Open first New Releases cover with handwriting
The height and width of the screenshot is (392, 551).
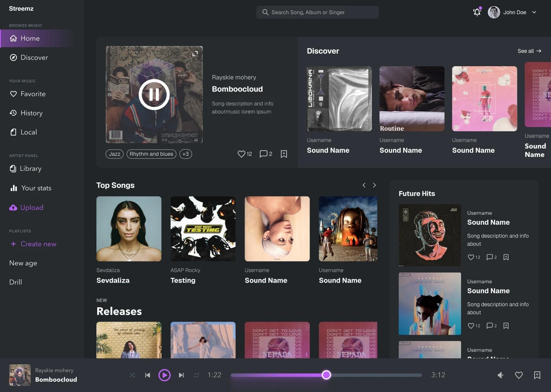point(129,340)
